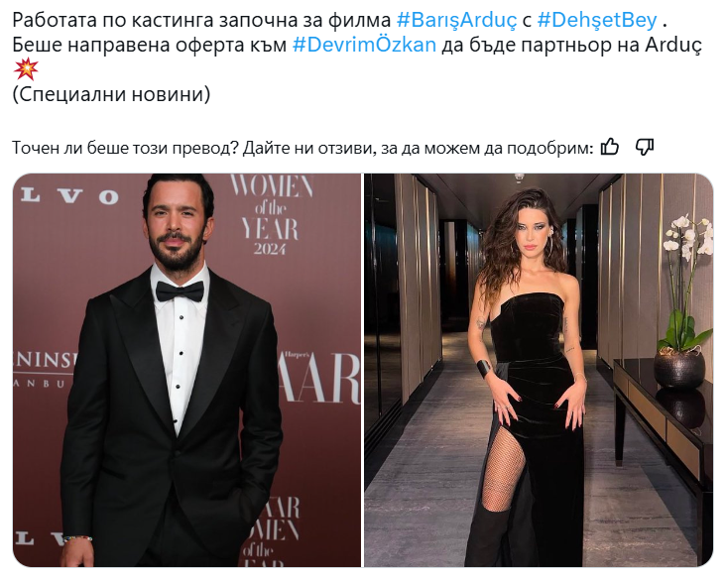Open the #BarışArduç hashtag link
The height and width of the screenshot is (579, 728).
456,20
